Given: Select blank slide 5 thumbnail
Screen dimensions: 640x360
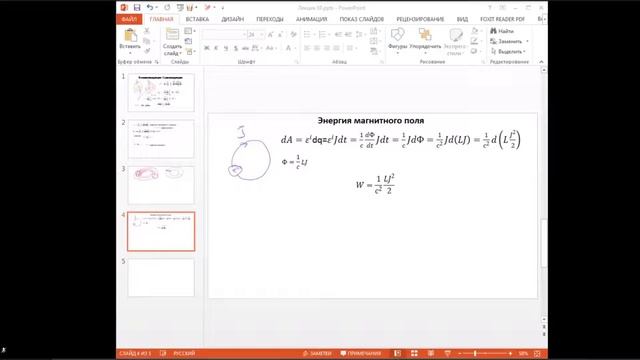Looking at the screenshot, I should tap(161, 278).
